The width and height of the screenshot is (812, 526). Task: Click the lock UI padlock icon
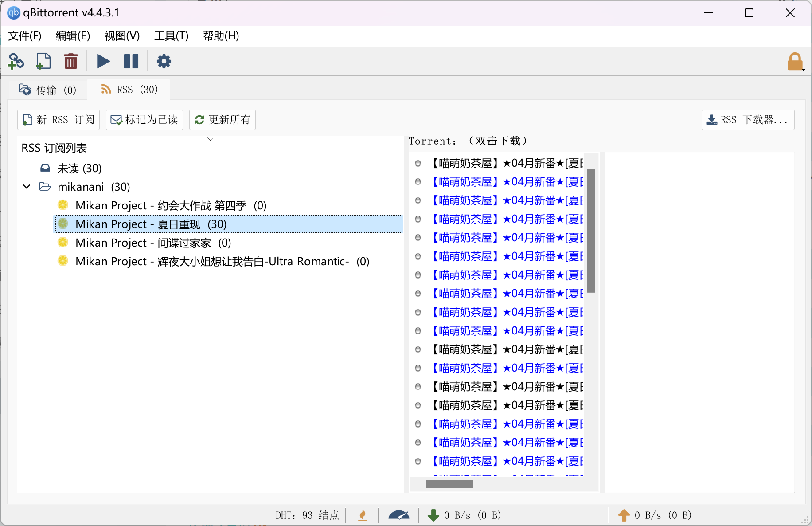tap(795, 62)
